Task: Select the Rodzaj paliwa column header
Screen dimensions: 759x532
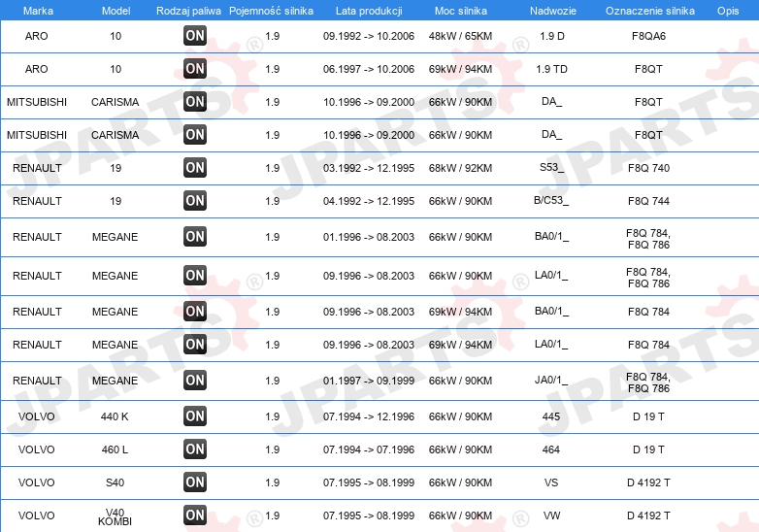Action: tap(189, 11)
